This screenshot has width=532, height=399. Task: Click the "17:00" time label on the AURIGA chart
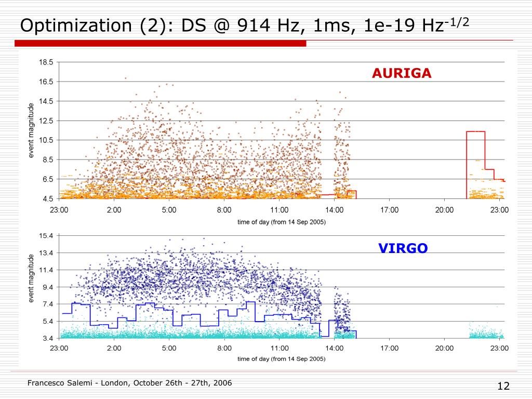(389, 210)
